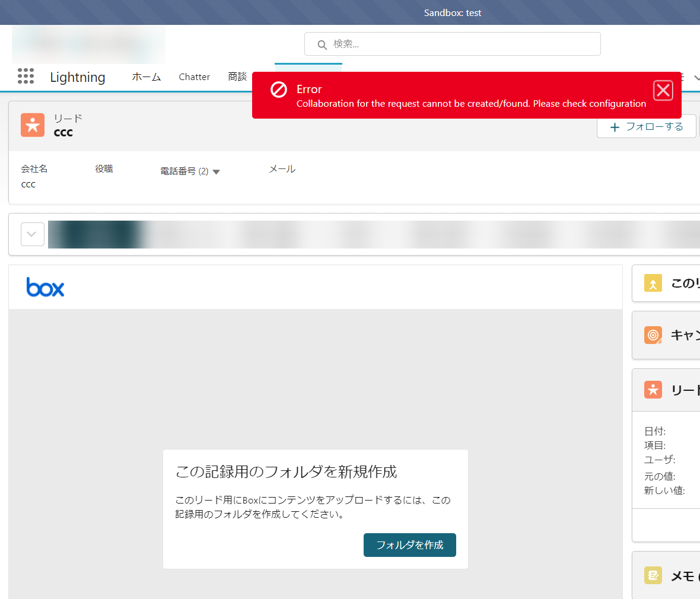Viewport: 700px width, 599px height.
Task: Click the campaign history target icon
Action: click(x=653, y=335)
